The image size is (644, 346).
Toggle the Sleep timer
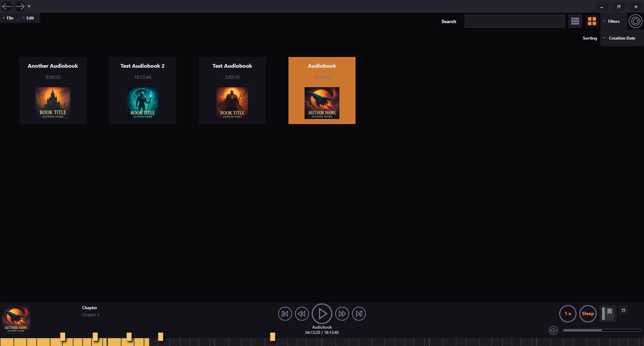pos(588,313)
